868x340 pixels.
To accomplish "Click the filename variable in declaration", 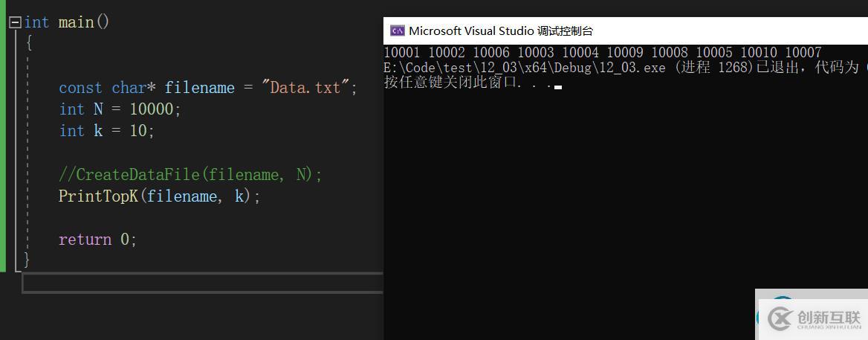I will tap(199, 88).
